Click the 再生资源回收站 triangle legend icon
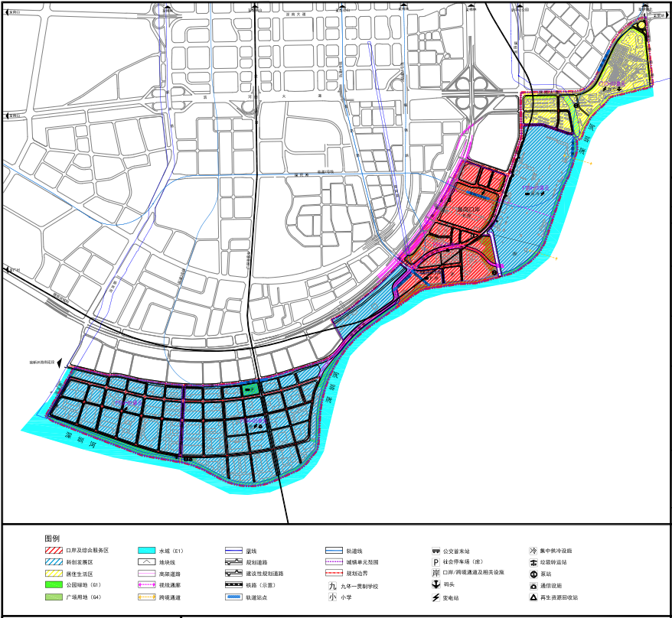The image size is (672, 618). pos(533,597)
